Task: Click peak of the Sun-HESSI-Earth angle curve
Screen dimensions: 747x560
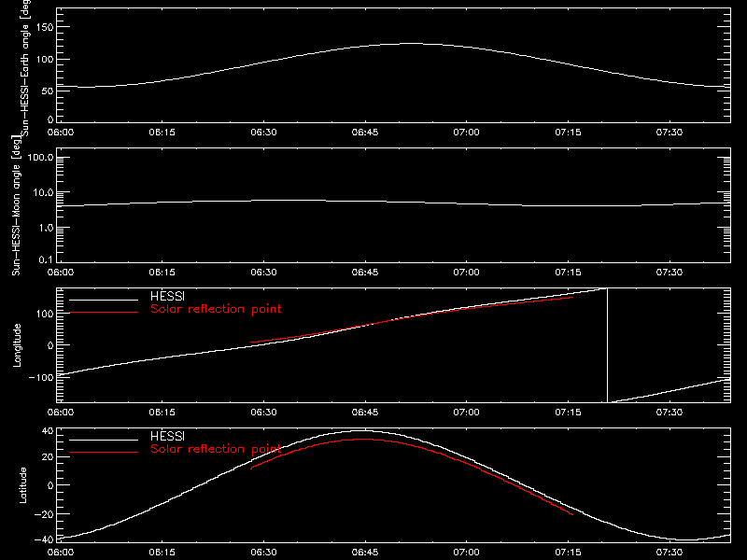Action: point(412,44)
